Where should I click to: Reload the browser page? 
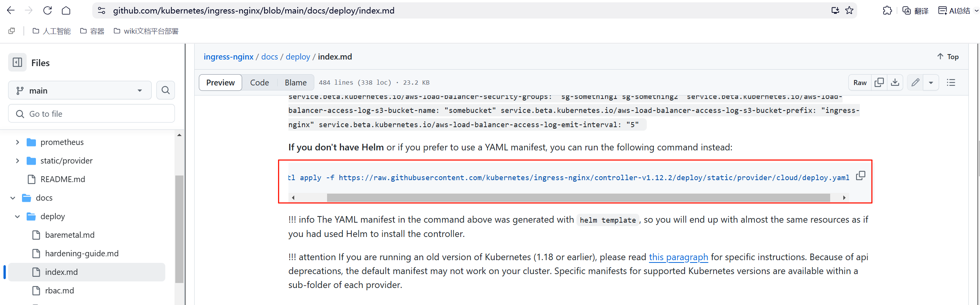coord(47,10)
